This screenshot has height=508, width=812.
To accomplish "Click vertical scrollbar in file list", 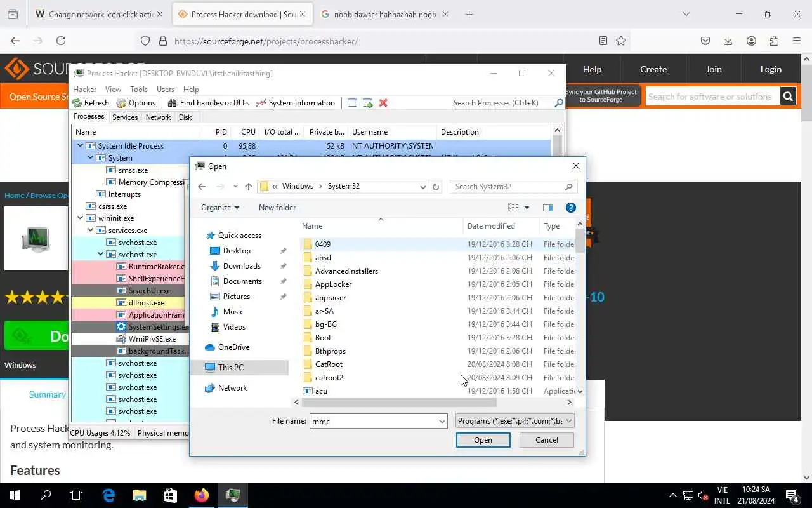I will click(x=580, y=241).
